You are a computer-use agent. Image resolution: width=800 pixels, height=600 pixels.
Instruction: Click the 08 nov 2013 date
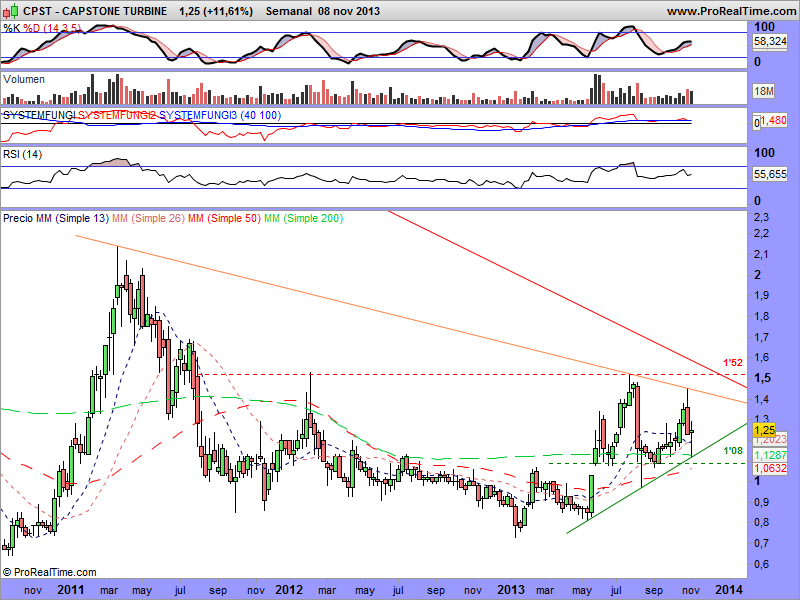349,11
